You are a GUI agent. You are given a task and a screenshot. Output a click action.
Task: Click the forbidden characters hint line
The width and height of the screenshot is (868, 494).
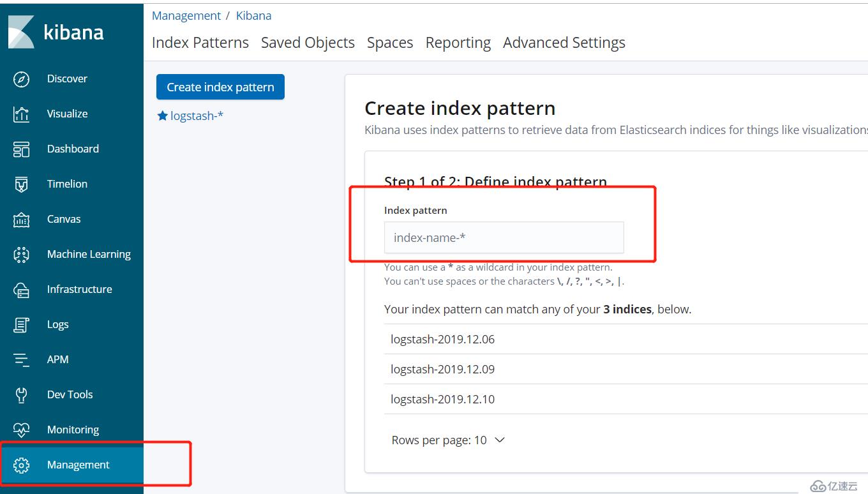(x=504, y=281)
